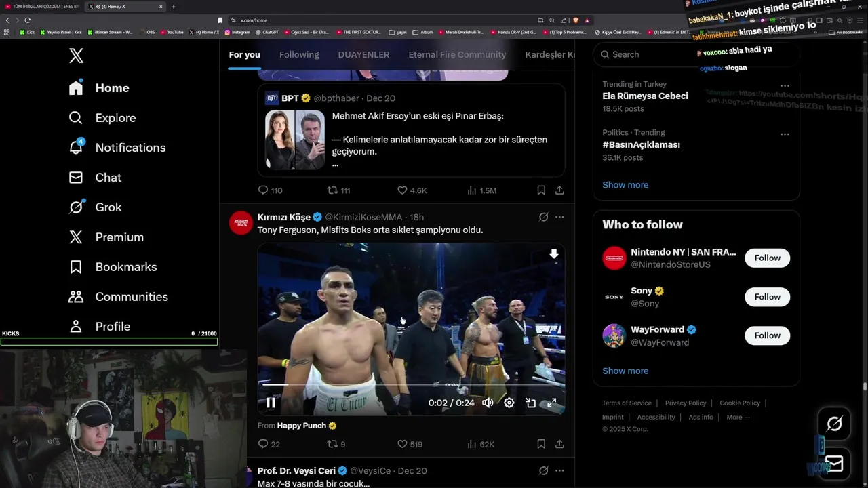The image size is (868, 488).
Task: Open Chat in the sidebar
Action: (95, 178)
